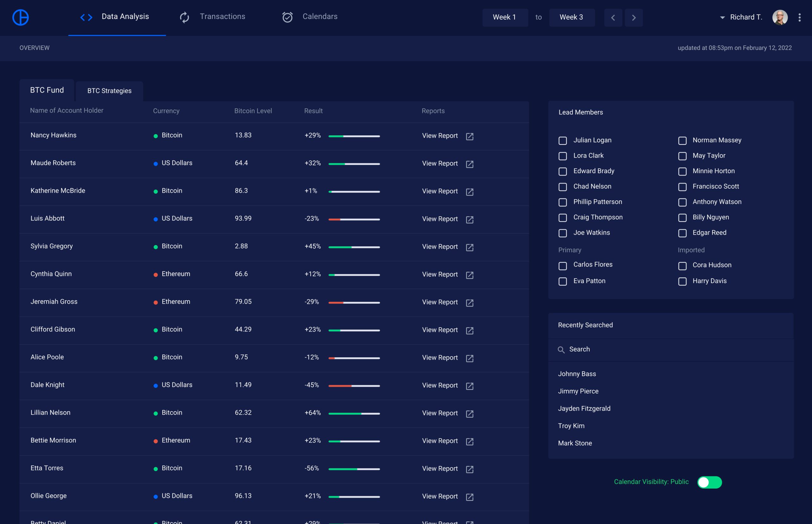The height and width of the screenshot is (524, 812).
Task: Click Richard T. profile avatar
Action: [x=780, y=17]
